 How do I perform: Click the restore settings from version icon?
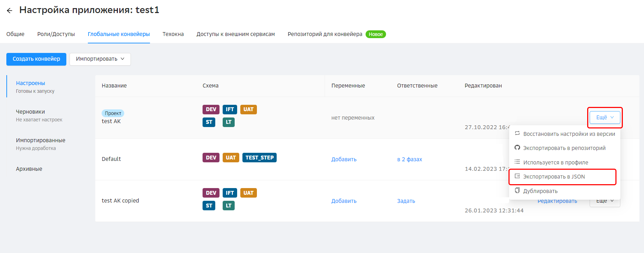517,134
